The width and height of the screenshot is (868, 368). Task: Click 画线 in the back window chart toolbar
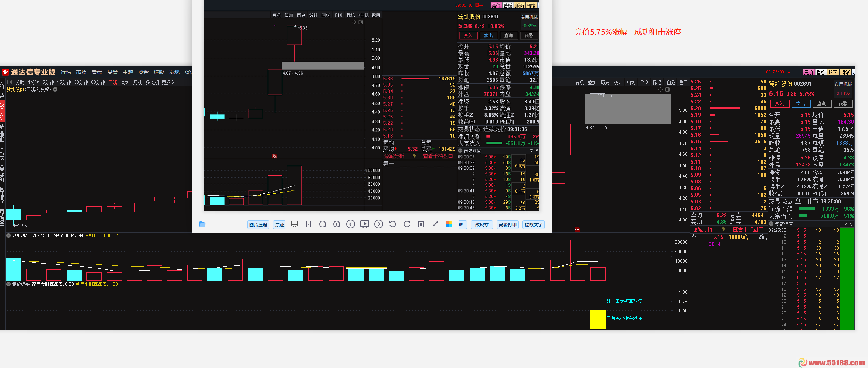pos(631,83)
